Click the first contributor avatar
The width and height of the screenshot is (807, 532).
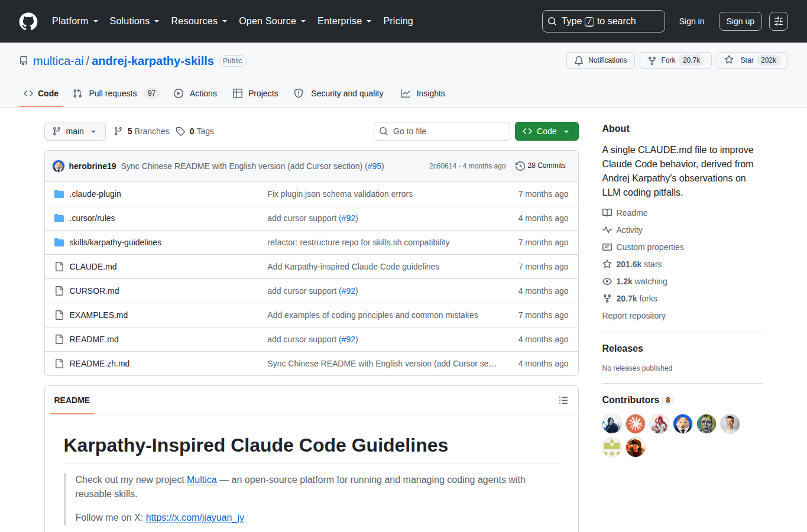[612, 424]
